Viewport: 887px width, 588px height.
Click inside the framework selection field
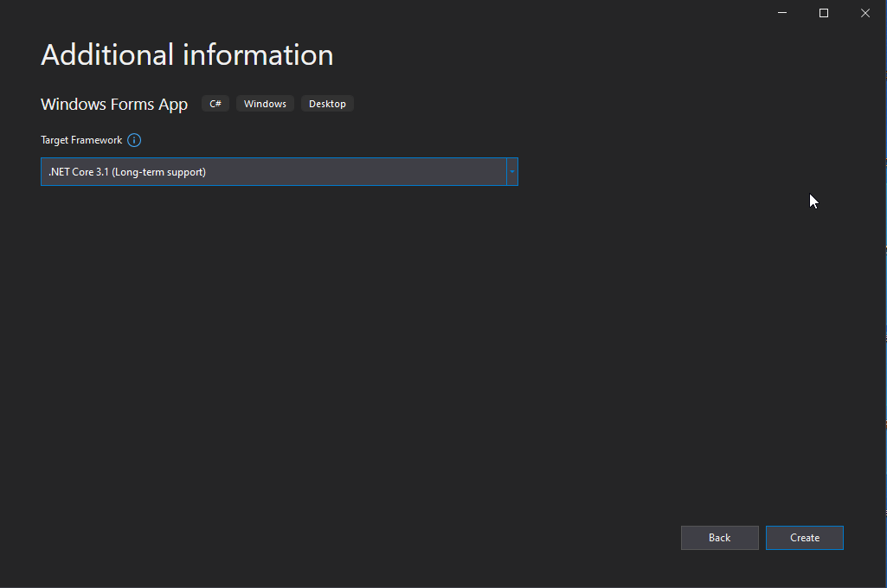click(x=260, y=171)
